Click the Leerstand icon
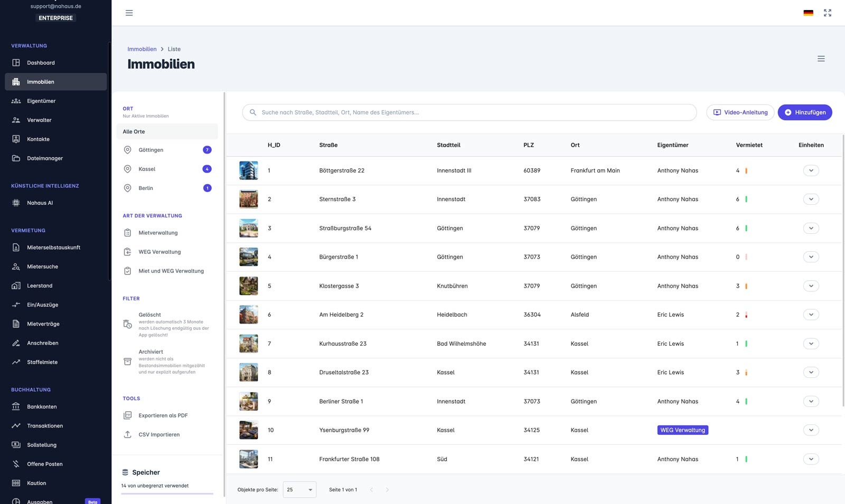 [x=16, y=286]
